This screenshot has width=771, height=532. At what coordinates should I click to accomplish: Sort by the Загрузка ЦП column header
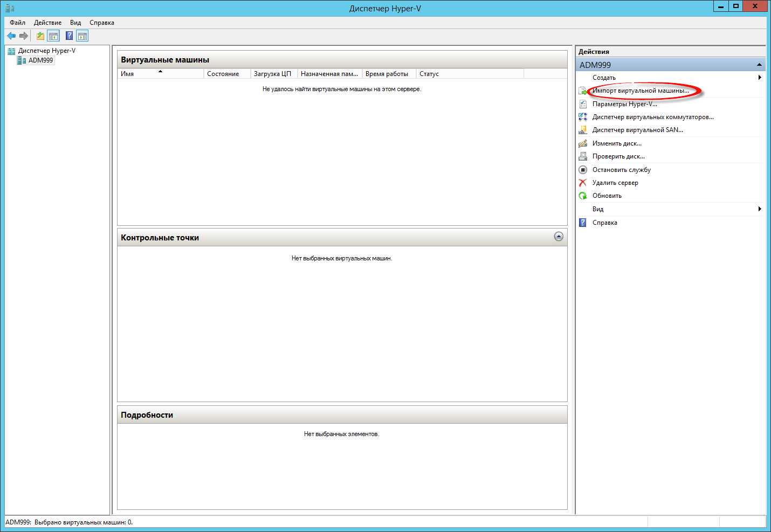[274, 74]
